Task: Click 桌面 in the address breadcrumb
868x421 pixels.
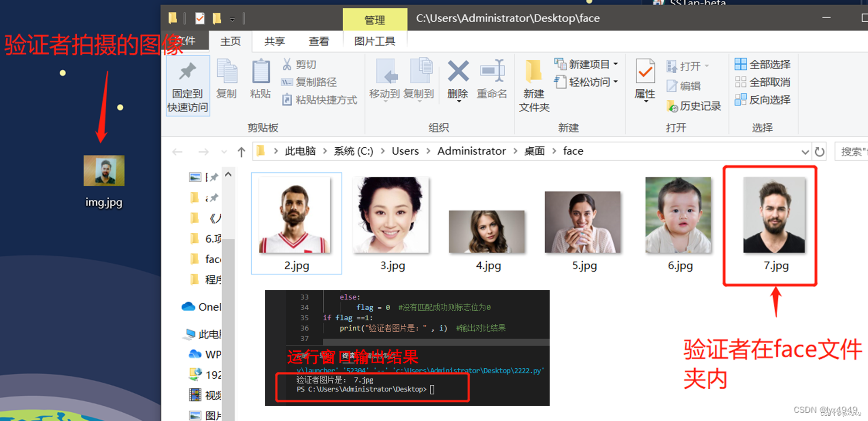Action: click(x=534, y=151)
